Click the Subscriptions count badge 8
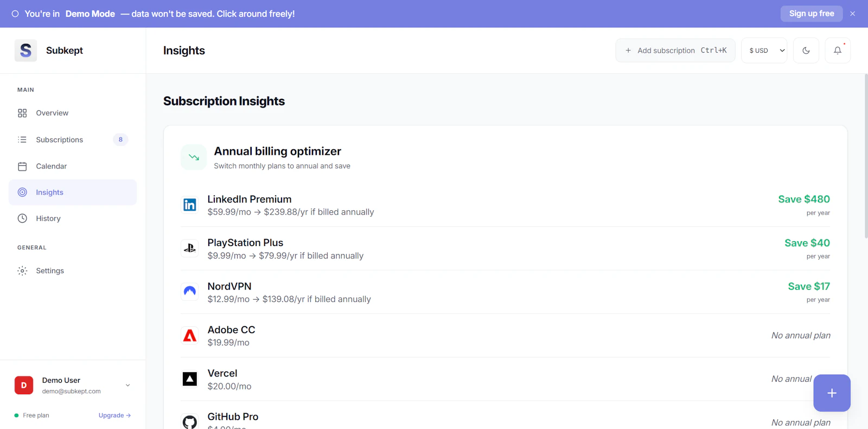The width and height of the screenshot is (868, 429). 120,140
